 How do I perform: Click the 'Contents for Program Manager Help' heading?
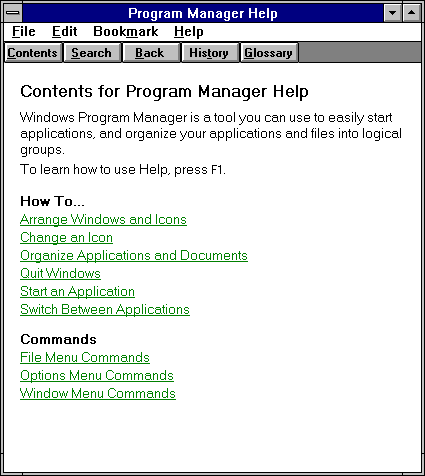[164, 92]
